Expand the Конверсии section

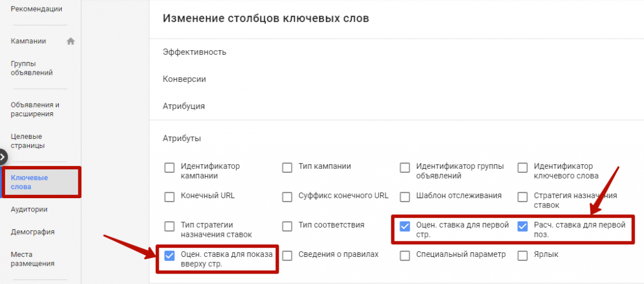pyautogui.click(x=185, y=79)
